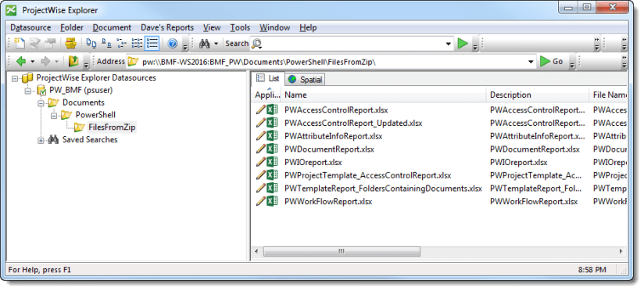Click the green Back arrow
This screenshot has height=291, width=644.
21,62
